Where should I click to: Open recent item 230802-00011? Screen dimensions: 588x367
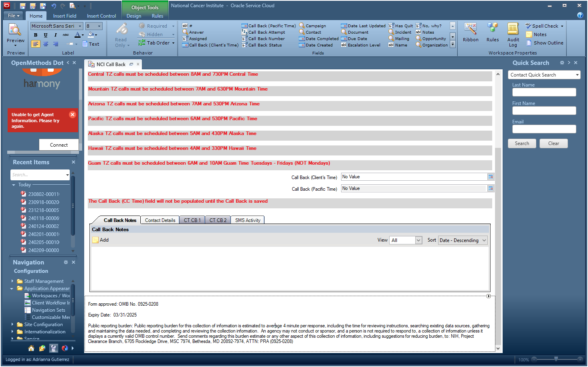[x=40, y=194]
